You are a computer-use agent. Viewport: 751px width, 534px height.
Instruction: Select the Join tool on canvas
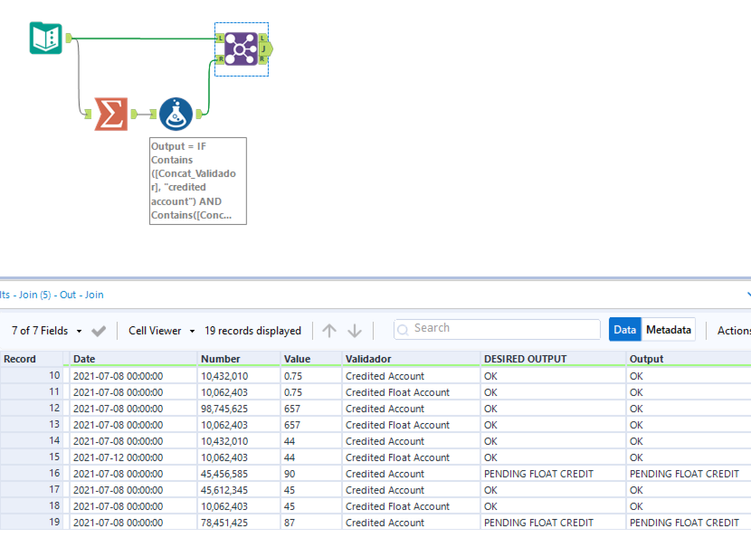241,48
